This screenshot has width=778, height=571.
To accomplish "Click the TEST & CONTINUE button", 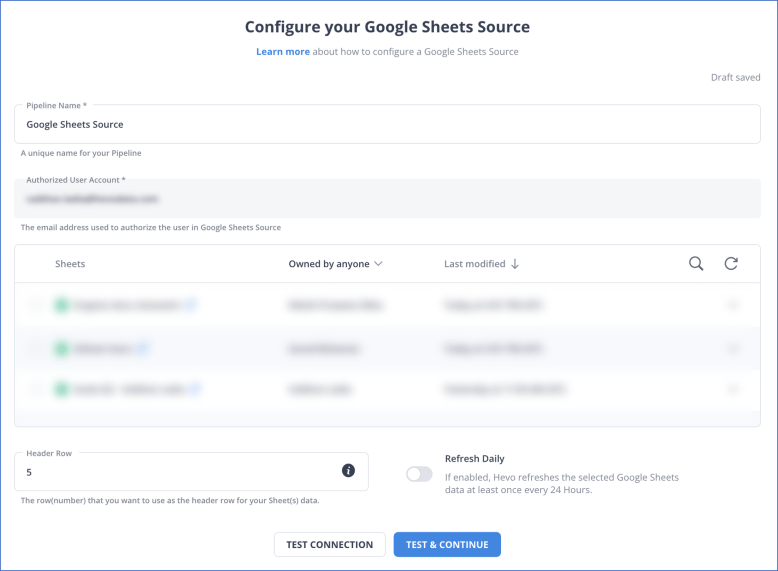I will [x=447, y=544].
